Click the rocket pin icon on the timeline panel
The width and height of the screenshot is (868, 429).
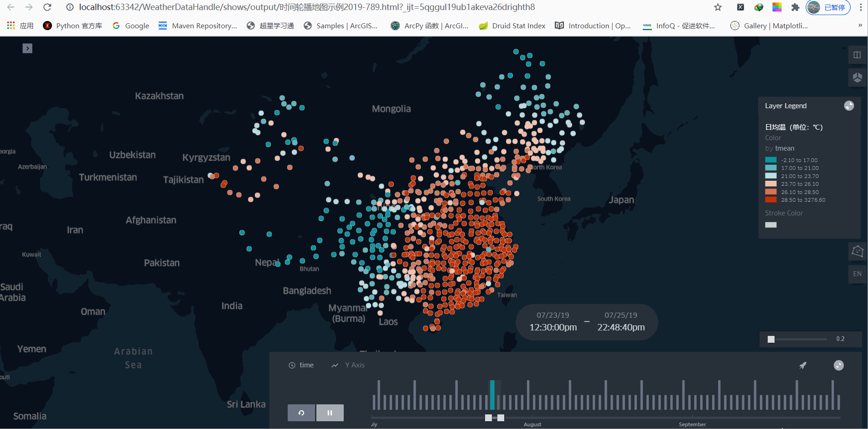coord(803,365)
